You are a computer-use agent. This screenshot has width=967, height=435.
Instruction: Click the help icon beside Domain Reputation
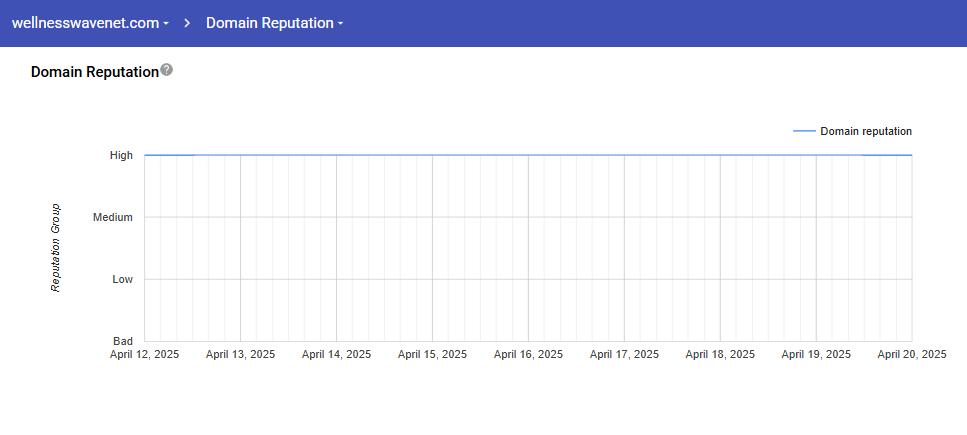[167, 70]
